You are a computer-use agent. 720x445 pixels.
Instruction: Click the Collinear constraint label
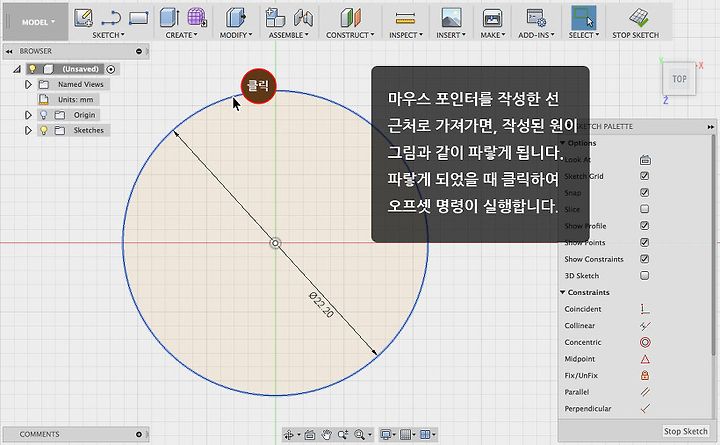579,326
